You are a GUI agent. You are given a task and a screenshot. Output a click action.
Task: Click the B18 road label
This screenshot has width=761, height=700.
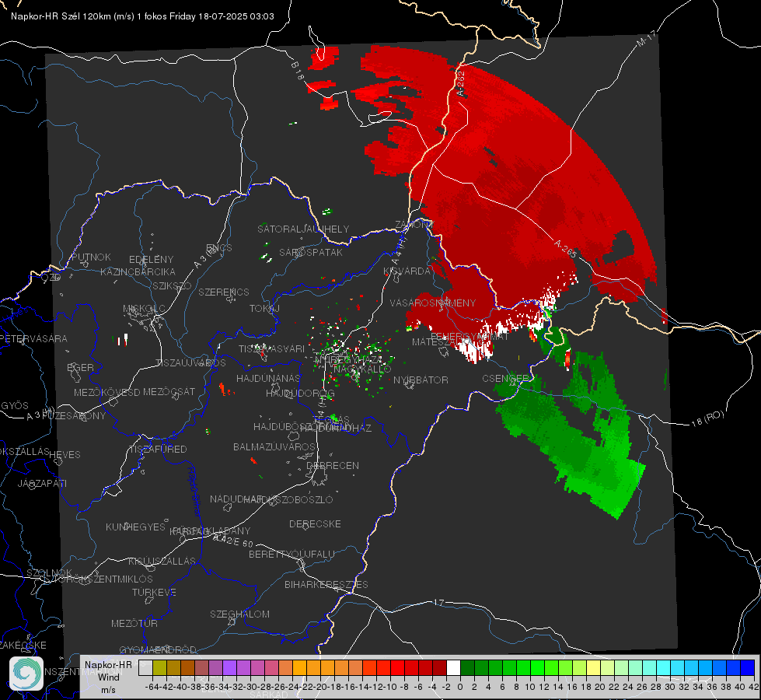[298, 71]
